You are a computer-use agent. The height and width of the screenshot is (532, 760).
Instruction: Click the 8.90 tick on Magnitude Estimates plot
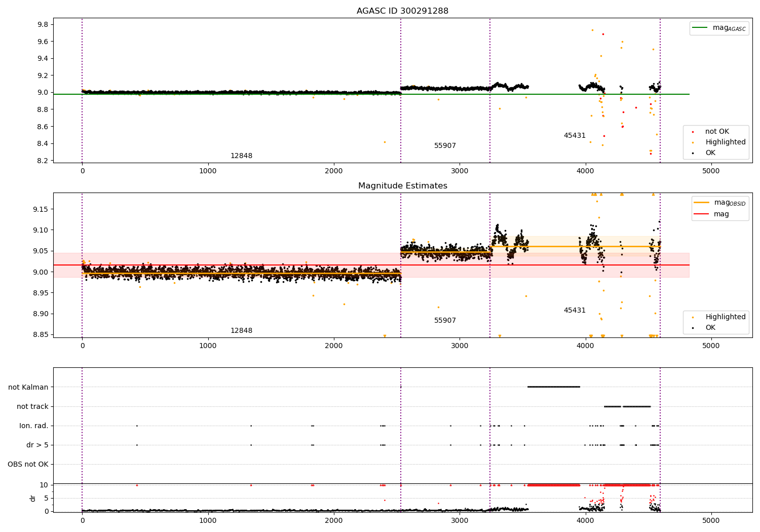(x=41, y=314)
